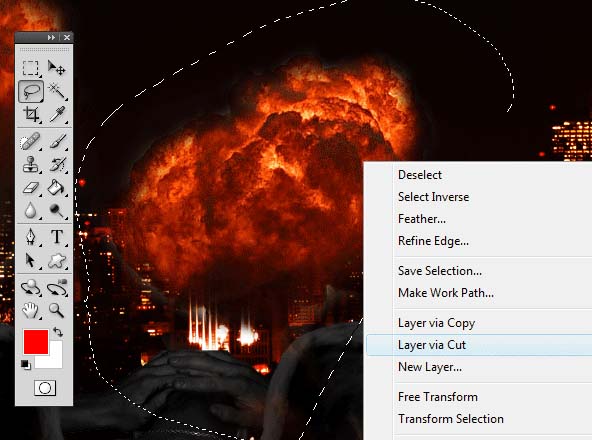
Task: Select the Zoom magnifier tool
Action: click(56, 310)
